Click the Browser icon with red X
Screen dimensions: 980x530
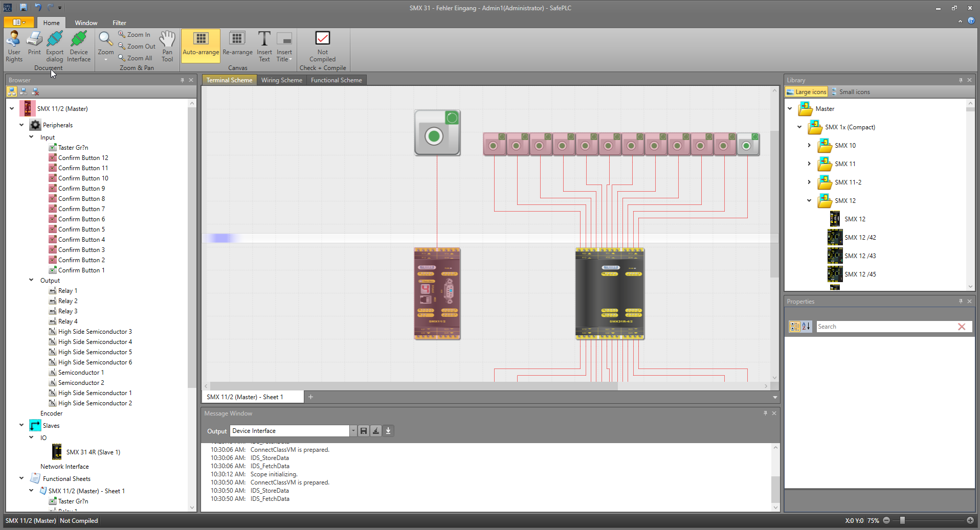pyautogui.click(x=35, y=91)
